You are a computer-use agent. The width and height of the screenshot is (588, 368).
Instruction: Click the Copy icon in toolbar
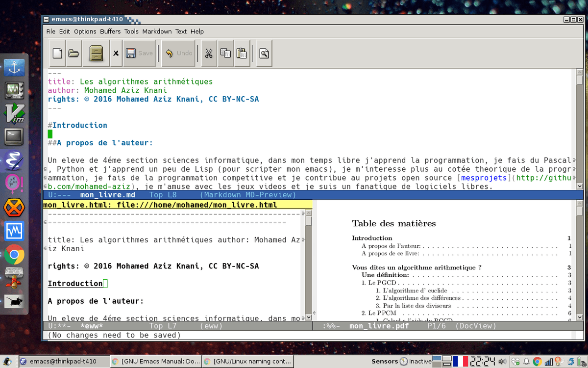tap(225, 53)
